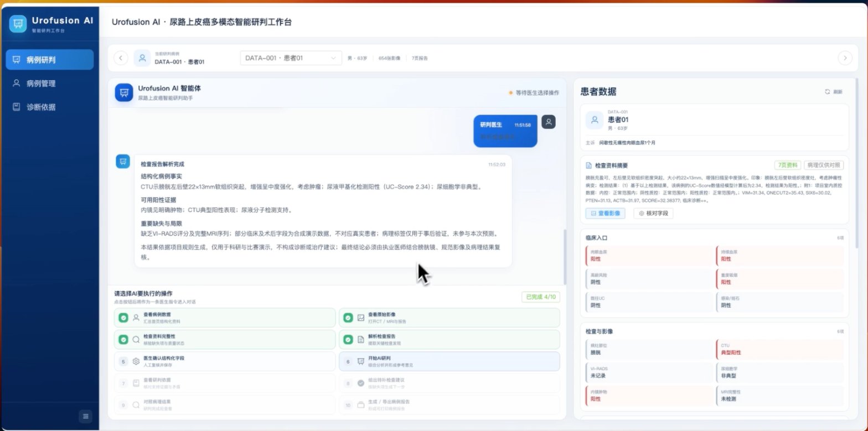Open 诊断依据 in the sidebar

point(49,107)
